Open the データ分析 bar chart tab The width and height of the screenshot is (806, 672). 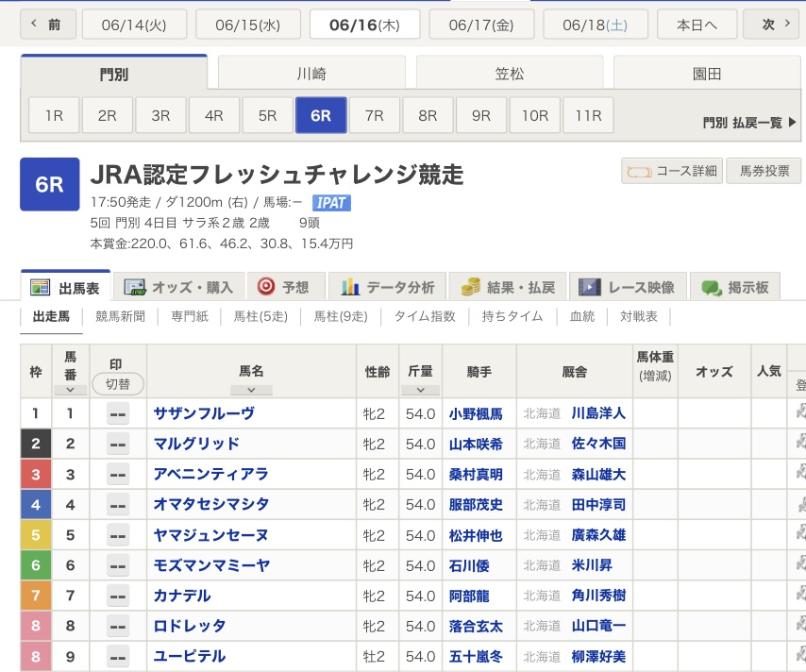click(x=388, y=287)
